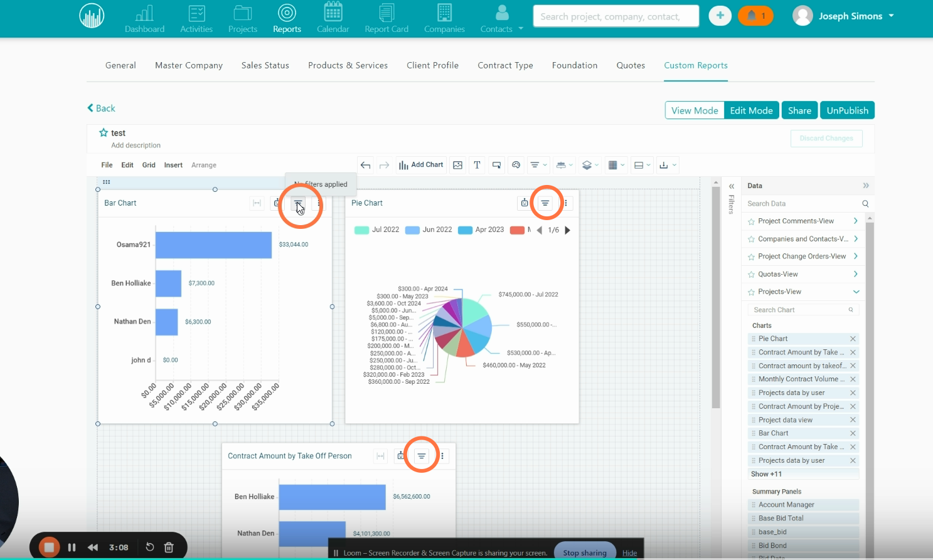Click the global search project field
The height and width of the screenshot is (560, 933).
[616, 16]
